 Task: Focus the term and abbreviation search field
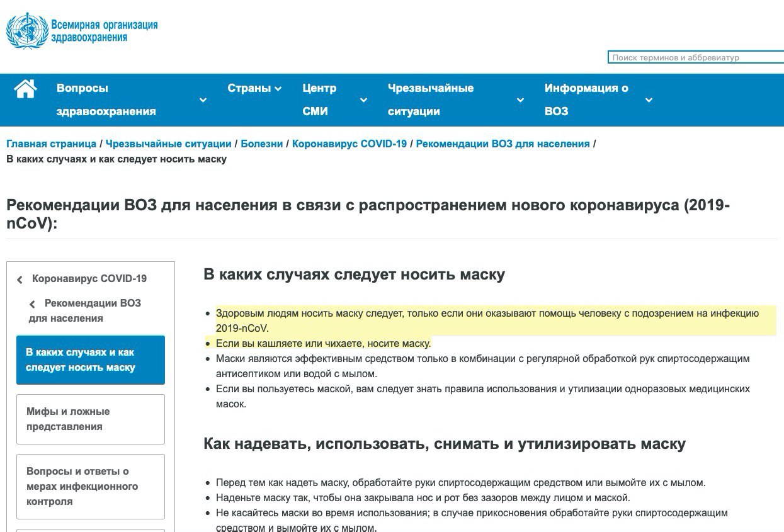pos(696,57)
